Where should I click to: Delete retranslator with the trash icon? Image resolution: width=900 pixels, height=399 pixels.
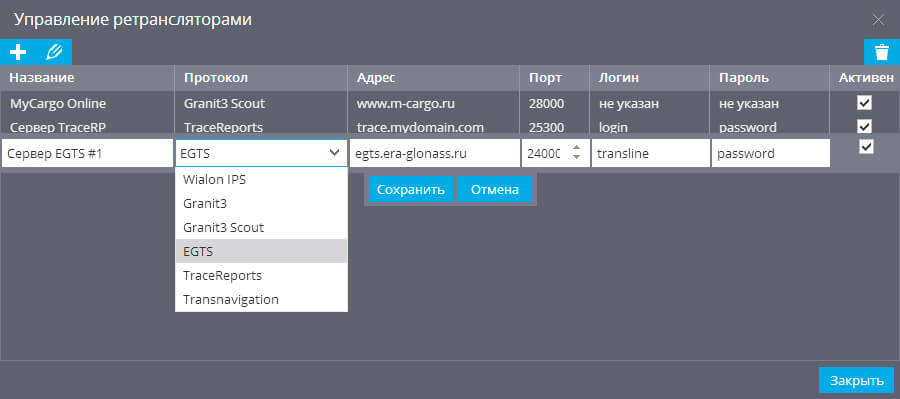[x=882, y=52]
